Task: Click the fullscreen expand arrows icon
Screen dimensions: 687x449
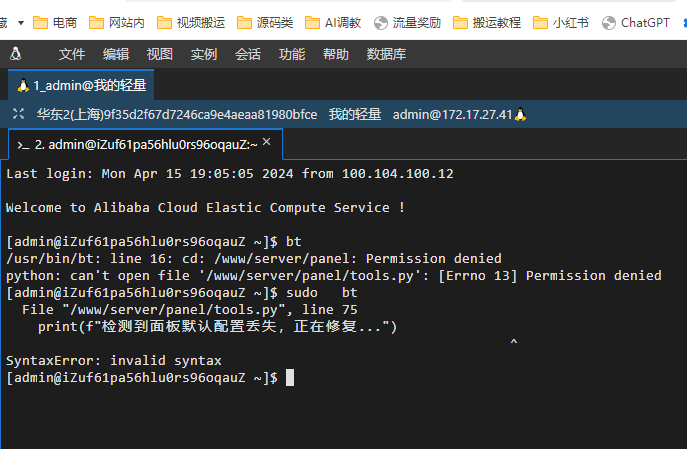Action: click(x=18, y=114)
